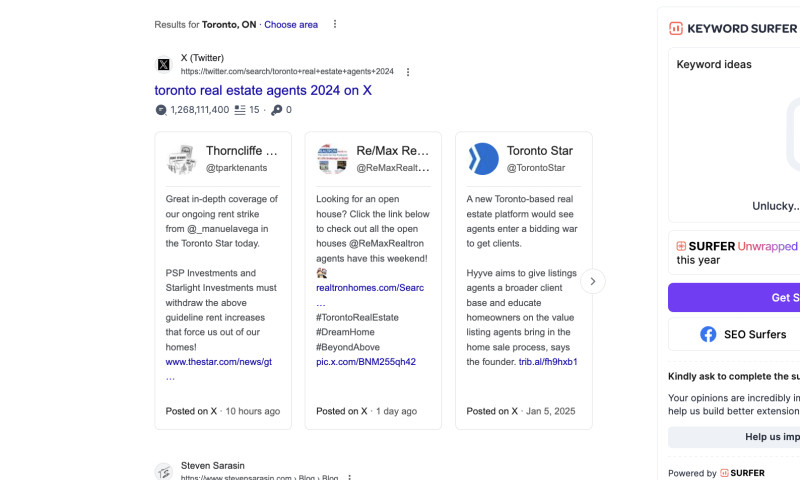Click the Re/Max Realtron profile avatar
This screenshot has width=800, height=480.
tap(332, 158)
